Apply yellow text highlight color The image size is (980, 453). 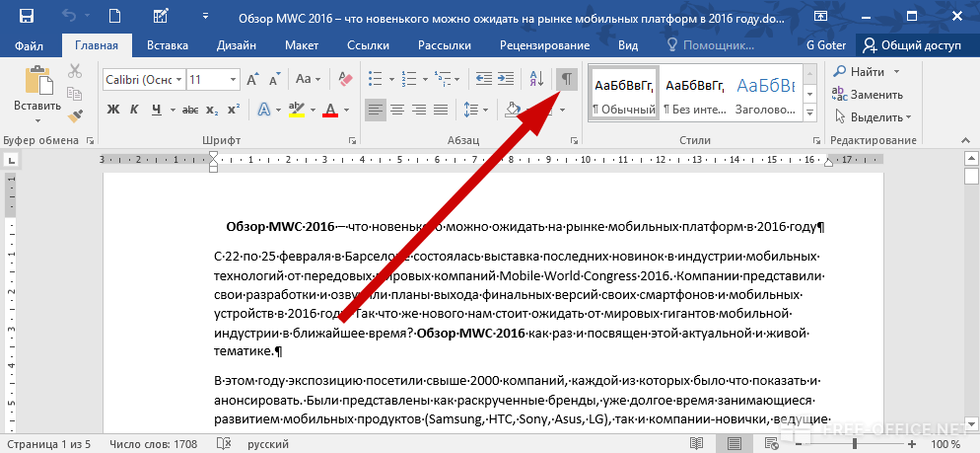point(297,111)
